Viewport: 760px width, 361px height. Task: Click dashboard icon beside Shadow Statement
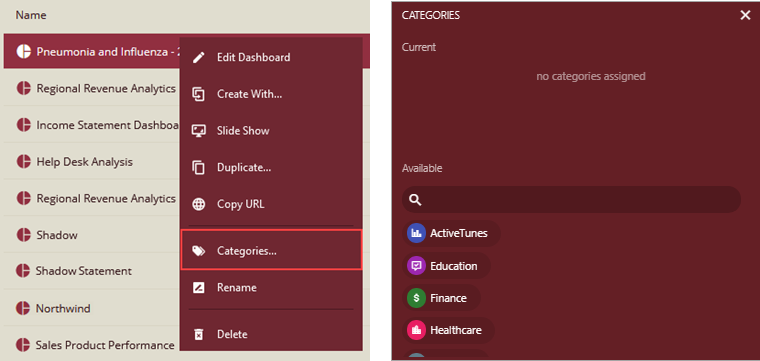(23, 270)
